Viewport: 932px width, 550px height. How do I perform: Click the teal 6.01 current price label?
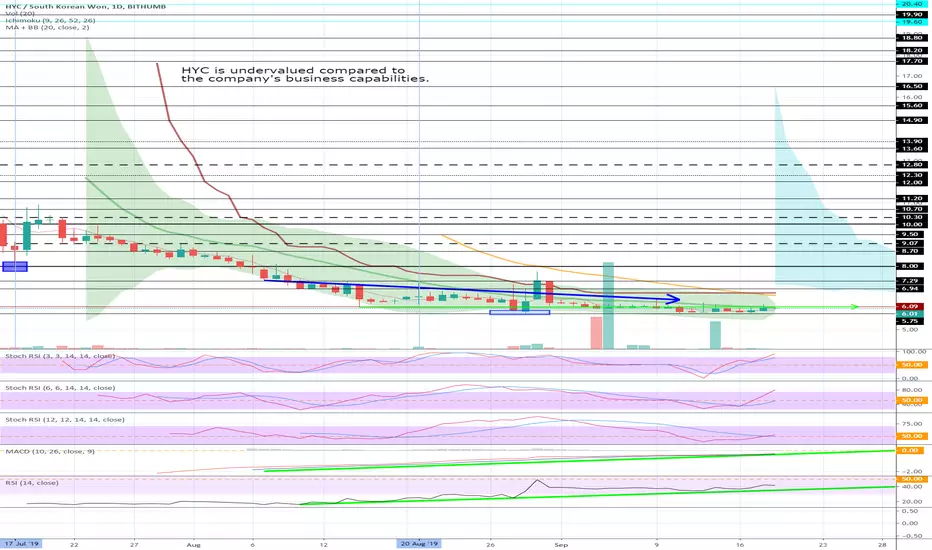pos(912,313)
